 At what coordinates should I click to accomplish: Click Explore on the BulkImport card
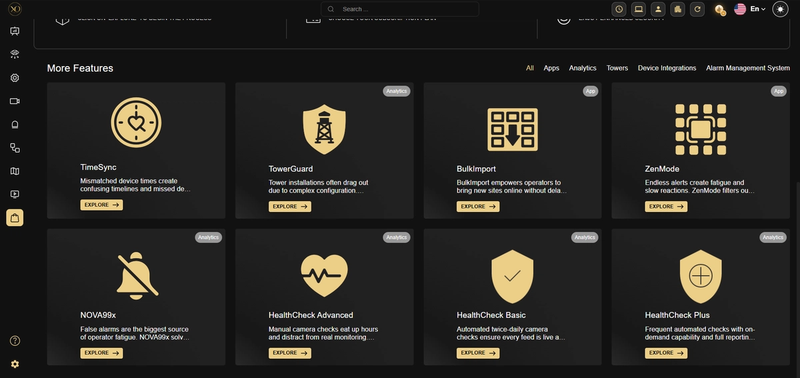tap(478, 207)
